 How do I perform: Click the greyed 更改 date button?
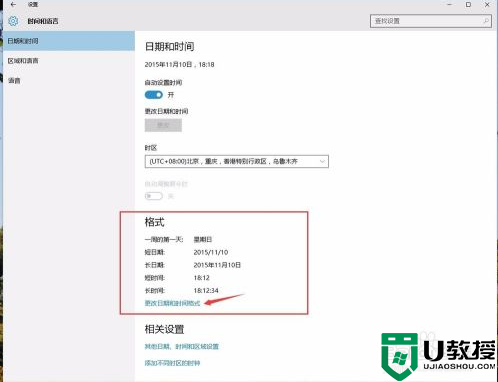(163, 125)
